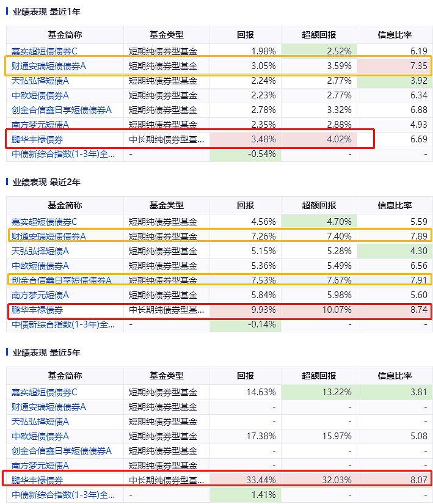Select the 3.81 information ratio cell
The image size is (433, 504).
pyautogui.click(x=395, y=392)
